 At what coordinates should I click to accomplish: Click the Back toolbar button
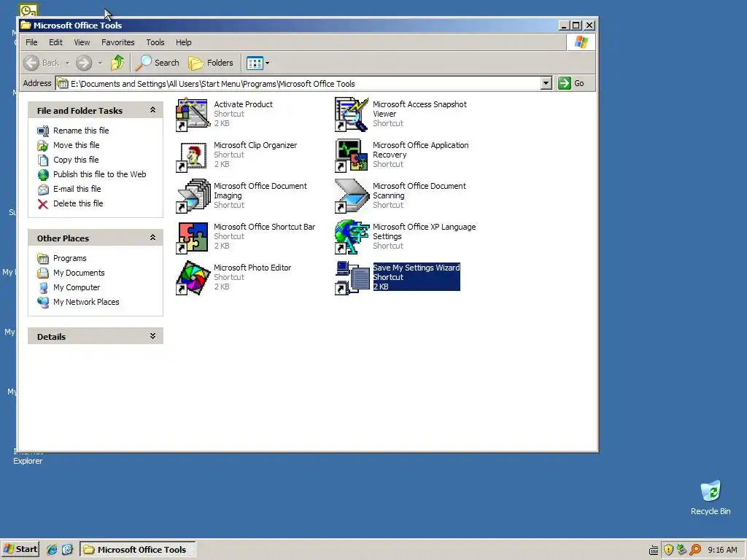pos(42,63)
